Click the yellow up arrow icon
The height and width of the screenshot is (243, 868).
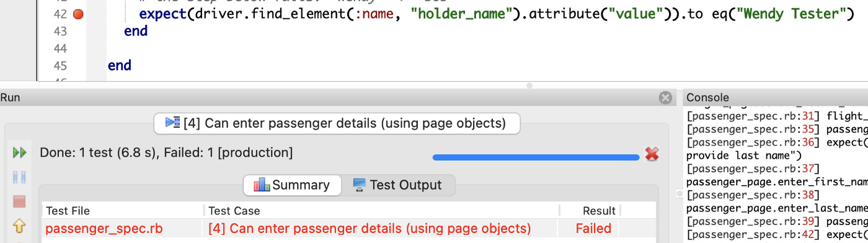tap(20, 226)
